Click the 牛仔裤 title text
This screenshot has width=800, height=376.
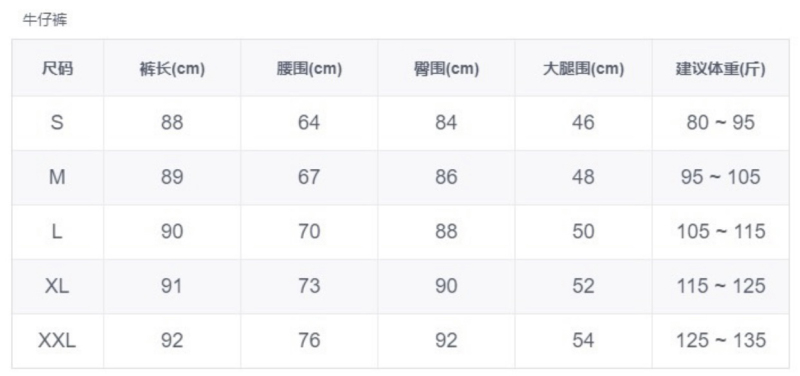tap(45, 21)
